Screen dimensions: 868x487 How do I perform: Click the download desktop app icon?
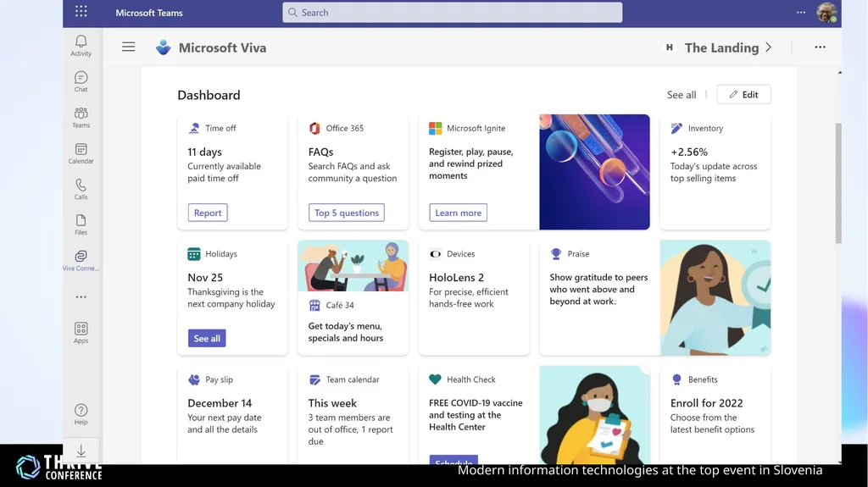coord(81,451)
